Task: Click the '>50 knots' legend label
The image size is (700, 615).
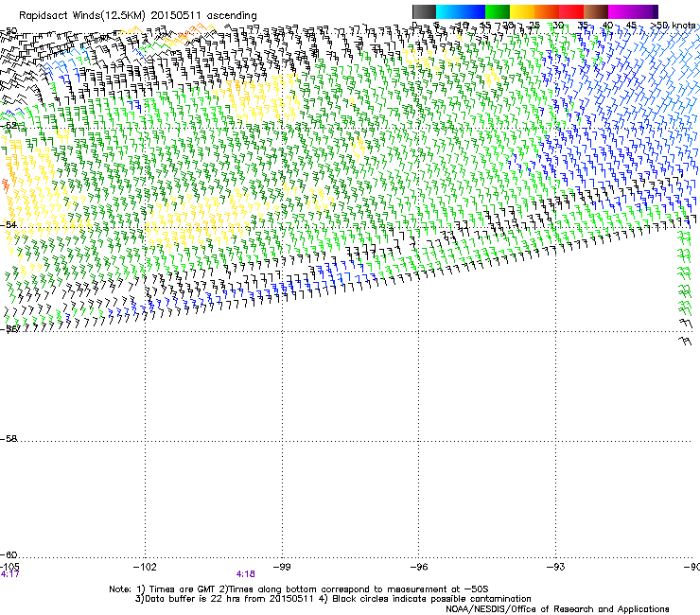Action: [x=673, y=26]
